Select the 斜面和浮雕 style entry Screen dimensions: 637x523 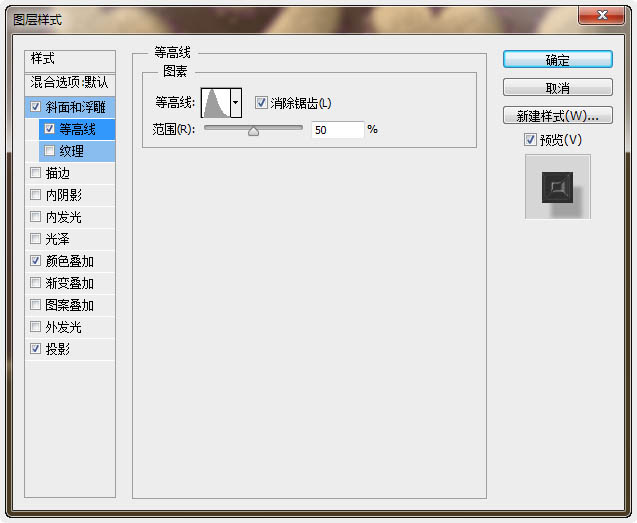pos(76,107)
